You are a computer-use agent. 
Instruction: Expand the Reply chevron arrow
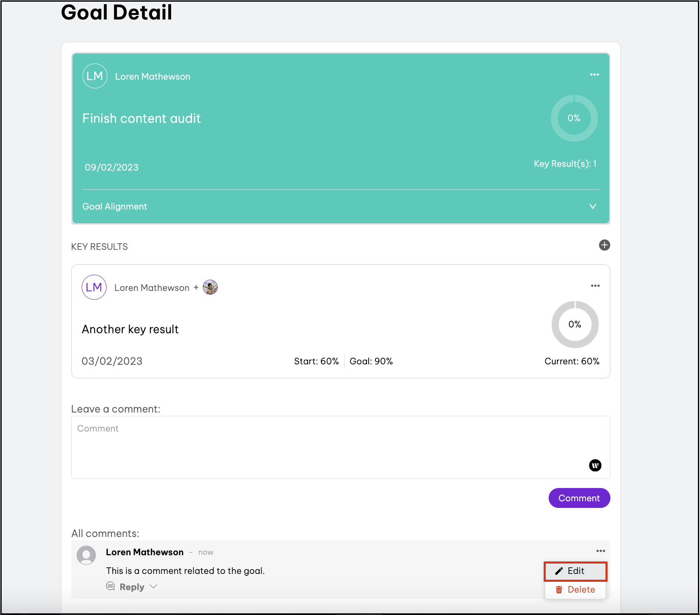[x=153, y=586]
